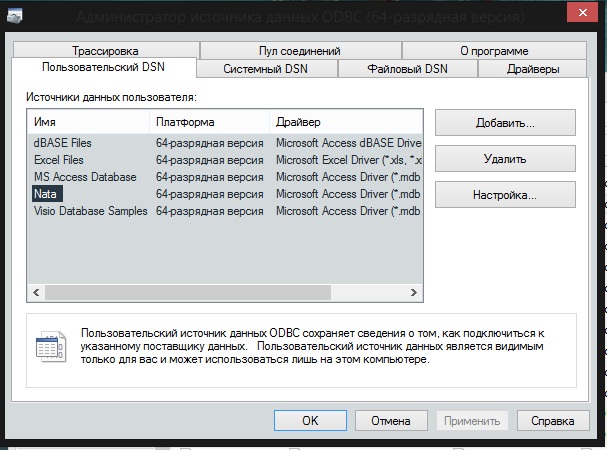The image size is (607, 450).
Task: Click the Применить button
Action: [472, 421]
